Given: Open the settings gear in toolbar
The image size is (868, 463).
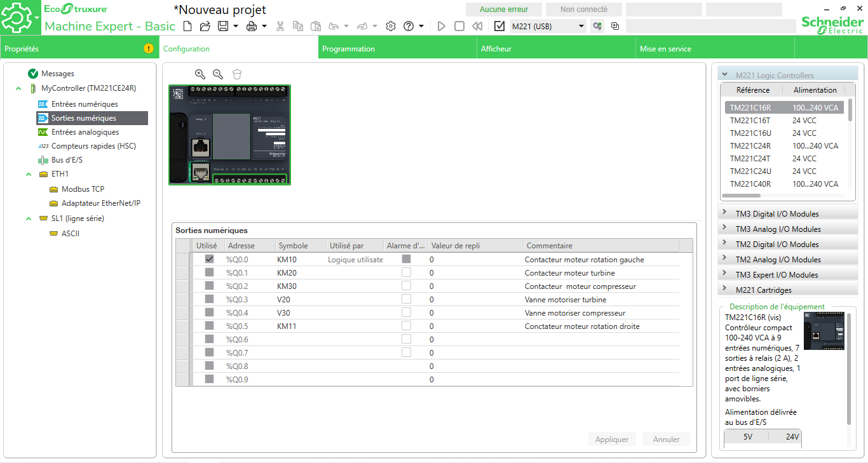Looking at the screenshot, I should point(391,26).
